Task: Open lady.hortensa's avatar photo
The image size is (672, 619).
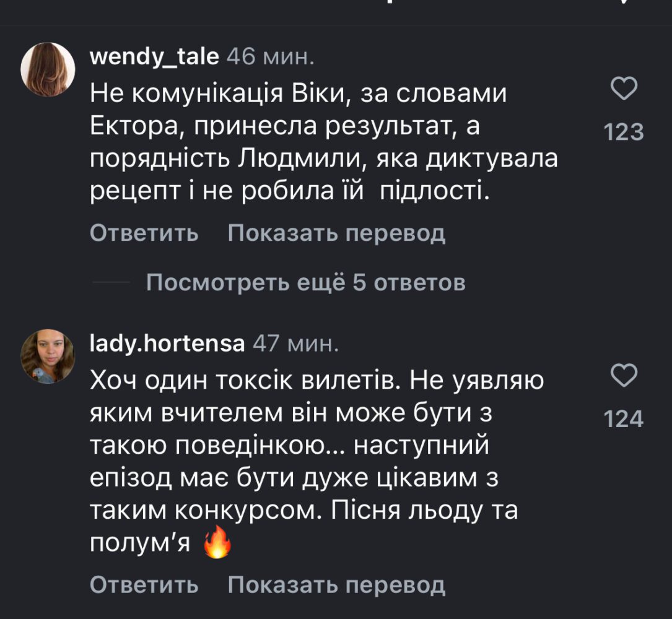Action: 48,356
